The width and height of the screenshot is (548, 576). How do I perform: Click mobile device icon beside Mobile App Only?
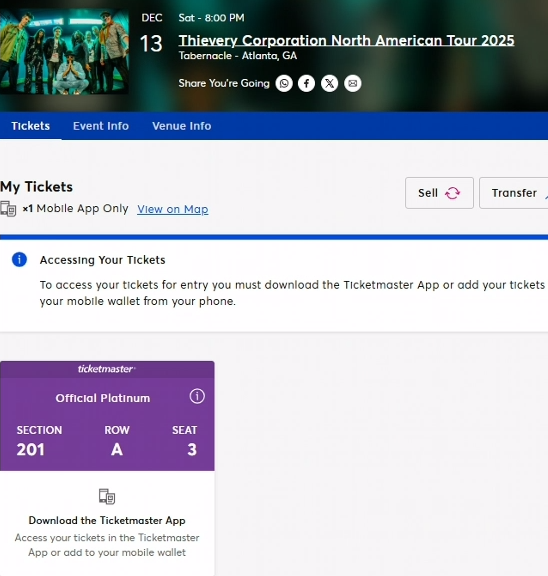point(8,209)
